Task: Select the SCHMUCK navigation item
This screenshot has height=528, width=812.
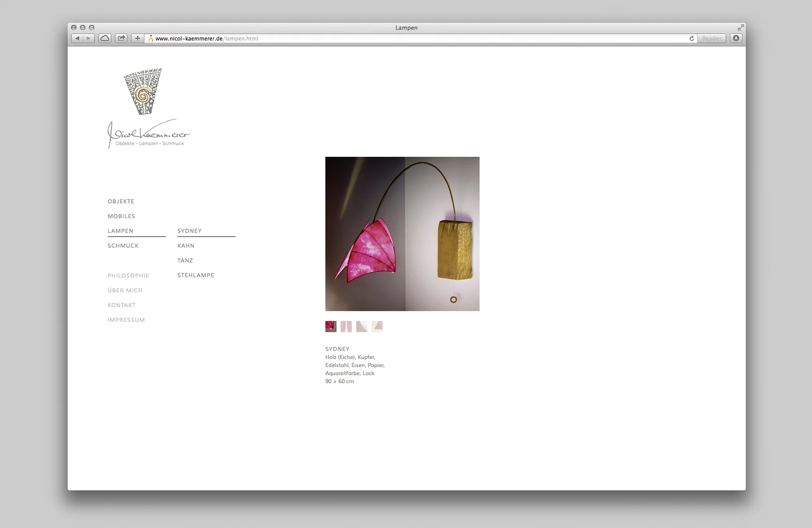Action: pyautogui.click(x=123, y=246)
